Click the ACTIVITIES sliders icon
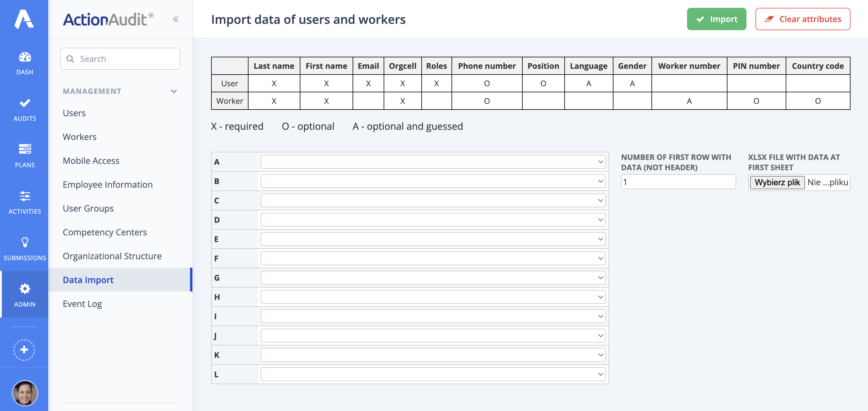The width and height of the screenshot is (868, 411). pyautogui.click(x=24, y=196)
